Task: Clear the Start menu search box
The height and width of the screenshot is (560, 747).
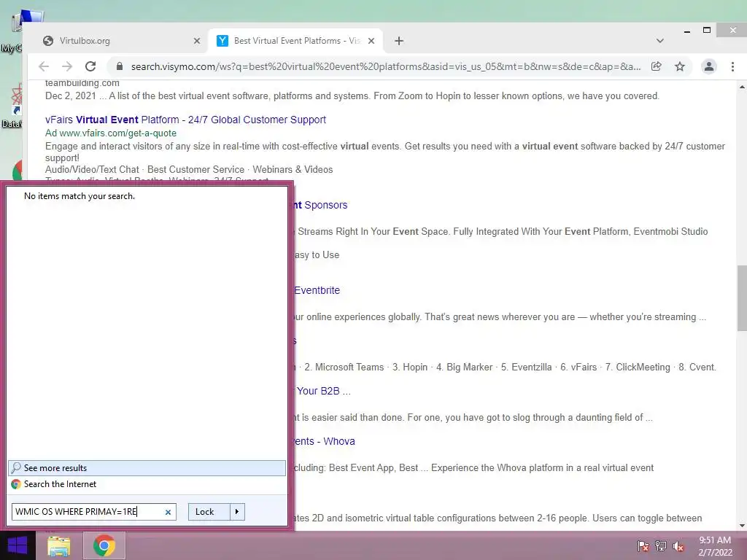Action: pos(168,513)
